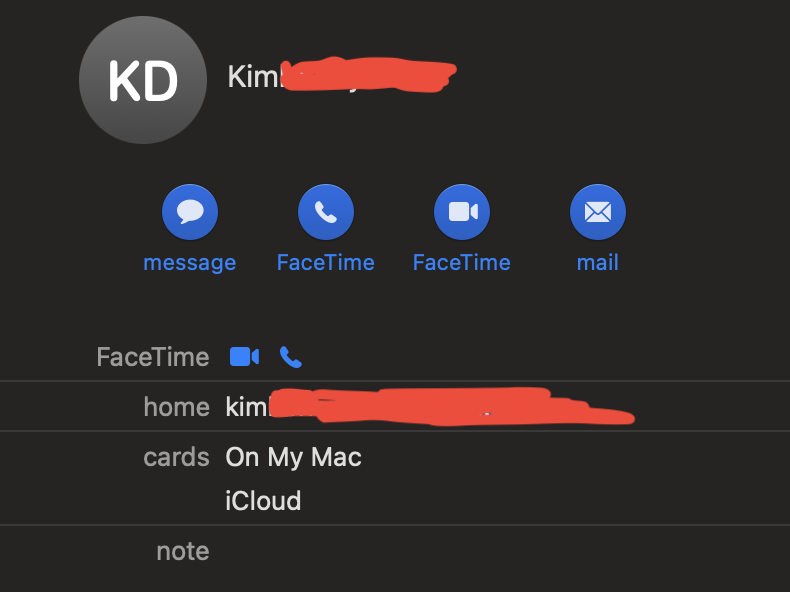Image resolution: width=790 pixels, height=592 pixels.
Task: Start a FaceTime audio call via round phone icon
Action: (x=326, y=212)
